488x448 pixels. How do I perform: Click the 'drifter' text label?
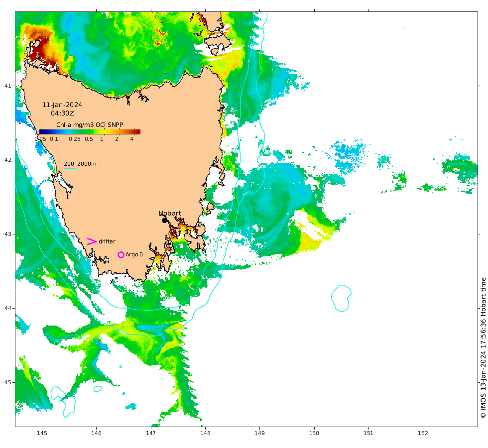[107, 242]
